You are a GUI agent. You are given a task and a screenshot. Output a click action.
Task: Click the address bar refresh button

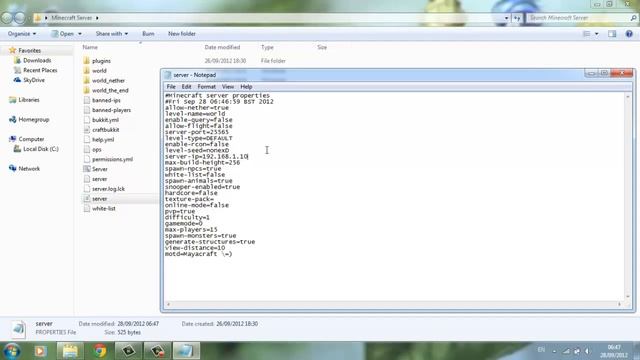point(517,18)
